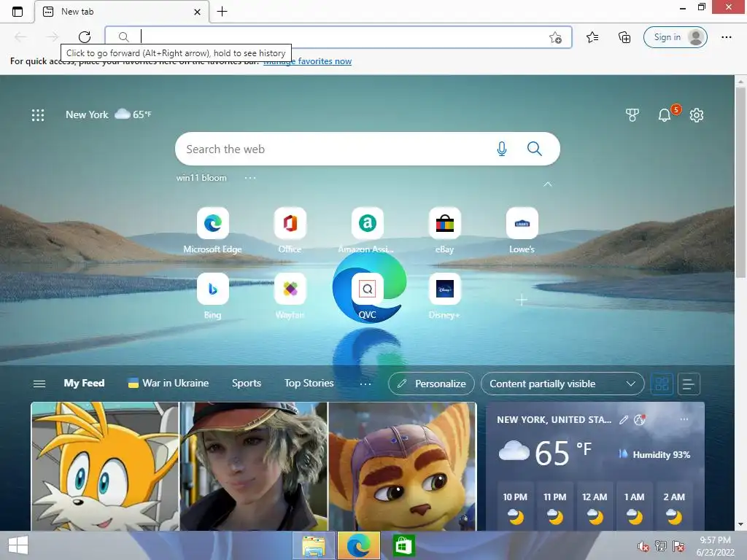Switch feed to grid view layout
The image size is (747, 560).
tap(662, 384)
